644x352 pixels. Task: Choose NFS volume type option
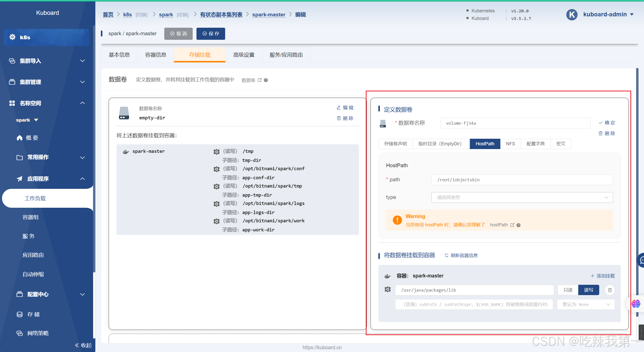tap(510, 144)
